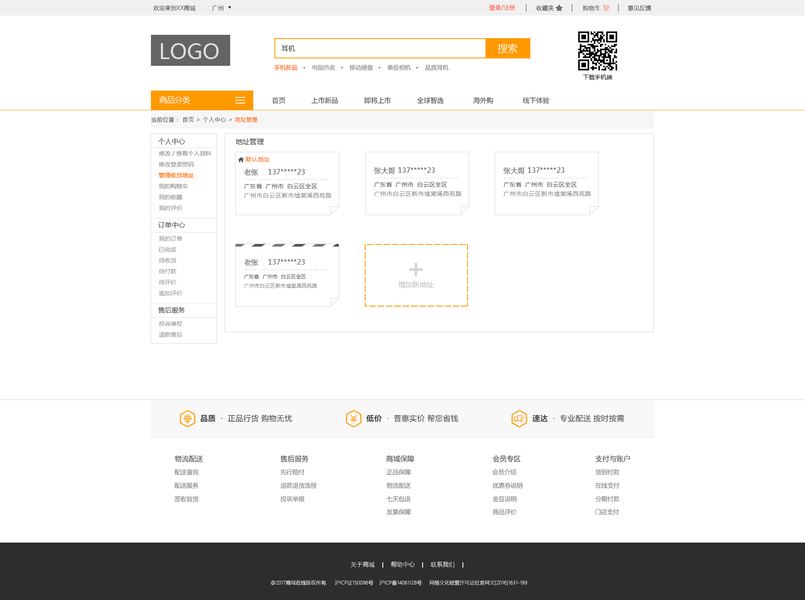Screen dimensions: 805x600
Task: Click the search input containing 耳机
Action: tap(380, 48)
